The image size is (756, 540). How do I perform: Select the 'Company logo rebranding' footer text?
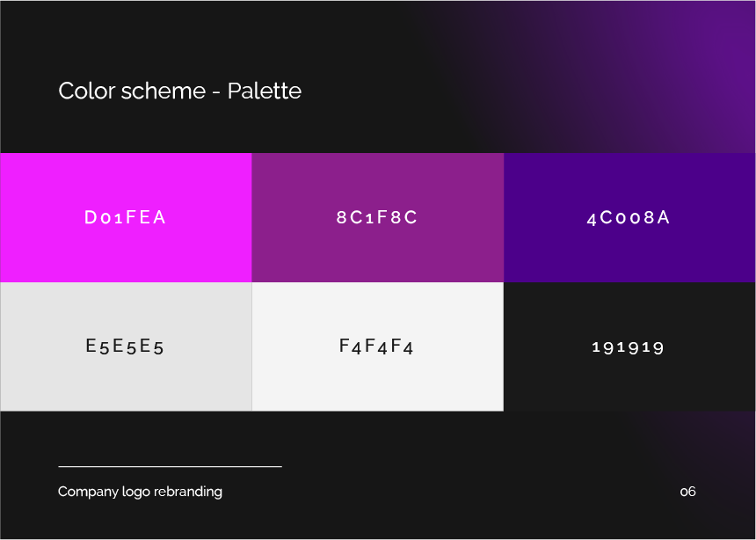point(140,492)
